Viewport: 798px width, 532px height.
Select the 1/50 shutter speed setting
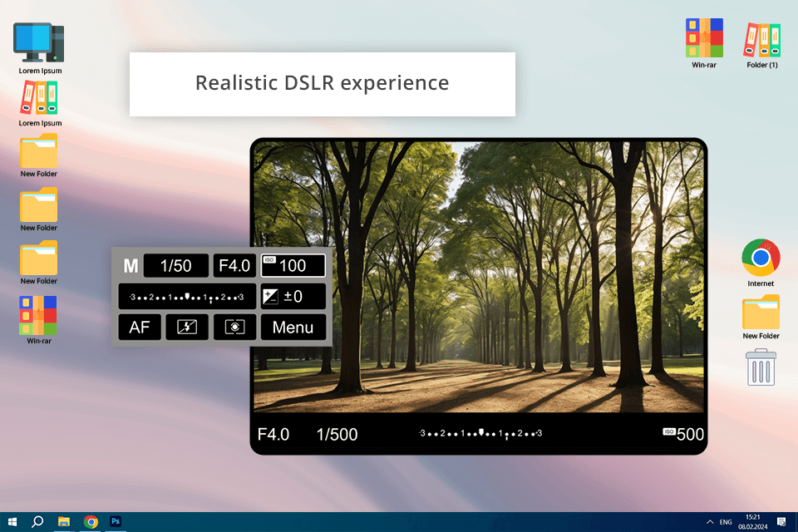tap(176, 266)
